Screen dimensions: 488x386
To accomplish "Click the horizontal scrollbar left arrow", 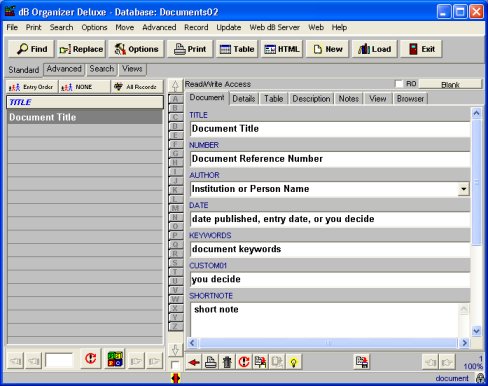I will [192, 343].
